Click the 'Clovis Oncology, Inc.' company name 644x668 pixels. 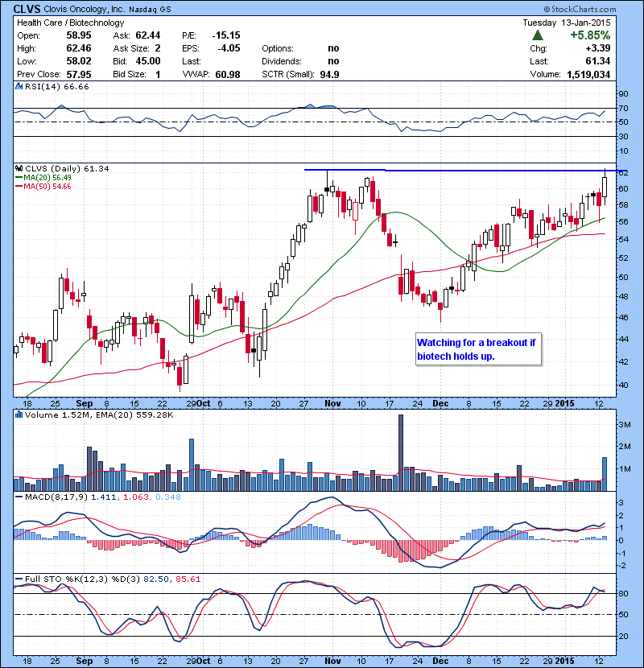point(84,9)
